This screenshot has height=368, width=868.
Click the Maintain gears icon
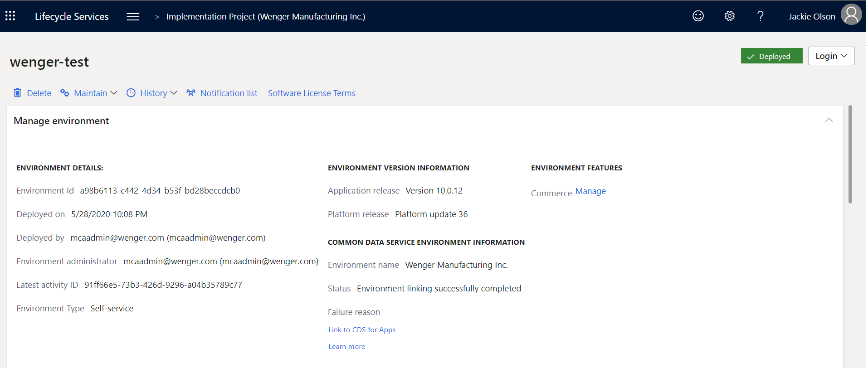[65, 93]
